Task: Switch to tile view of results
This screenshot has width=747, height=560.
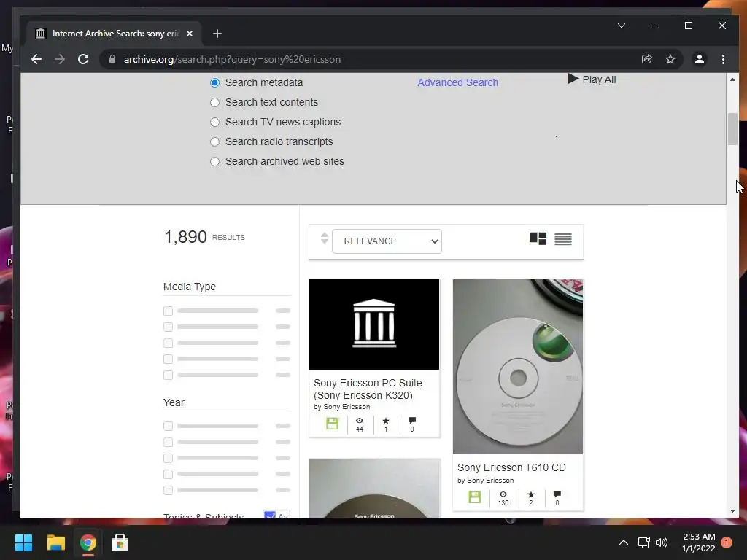Action: [538, 238]
